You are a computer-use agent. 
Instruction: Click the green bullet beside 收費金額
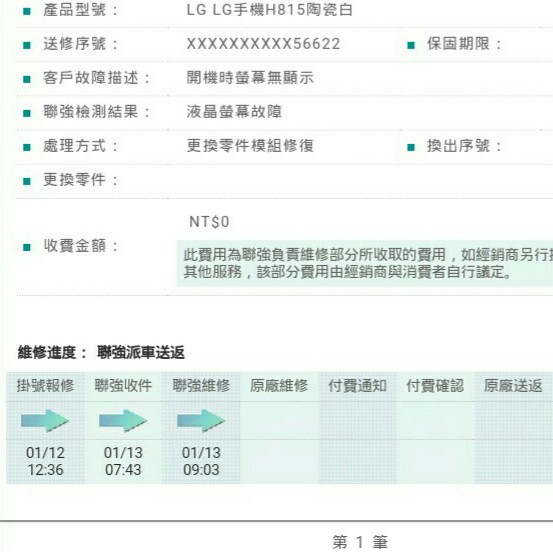click(x=27, y=247)
